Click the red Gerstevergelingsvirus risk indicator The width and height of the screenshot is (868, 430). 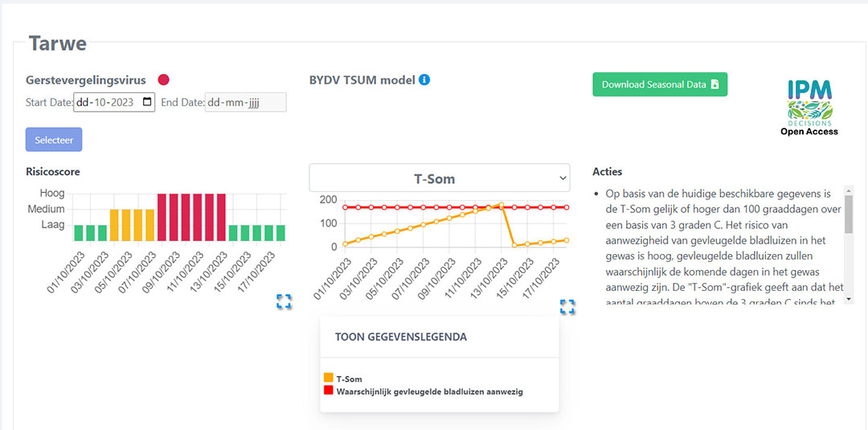click(x=163, y=80)
